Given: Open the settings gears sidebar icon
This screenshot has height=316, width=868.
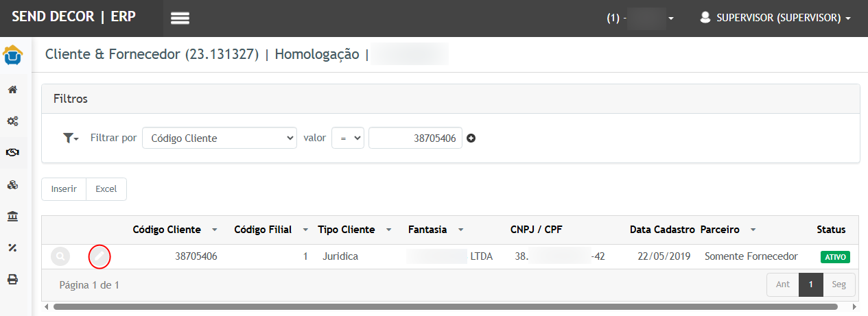Looking at the screenshot, I should [x=12, y=121].
